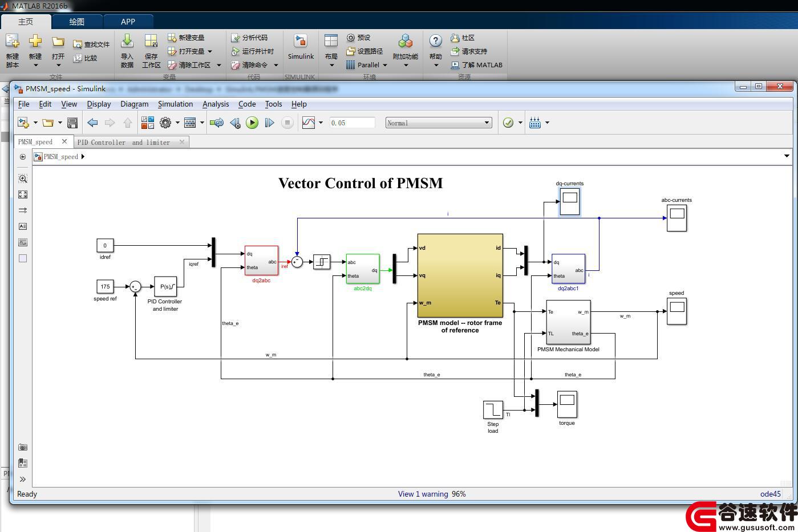This screenshot has height=532, width=798.
Task: Click the Screenshot camera icon in left palette
Action: (23, 447)
